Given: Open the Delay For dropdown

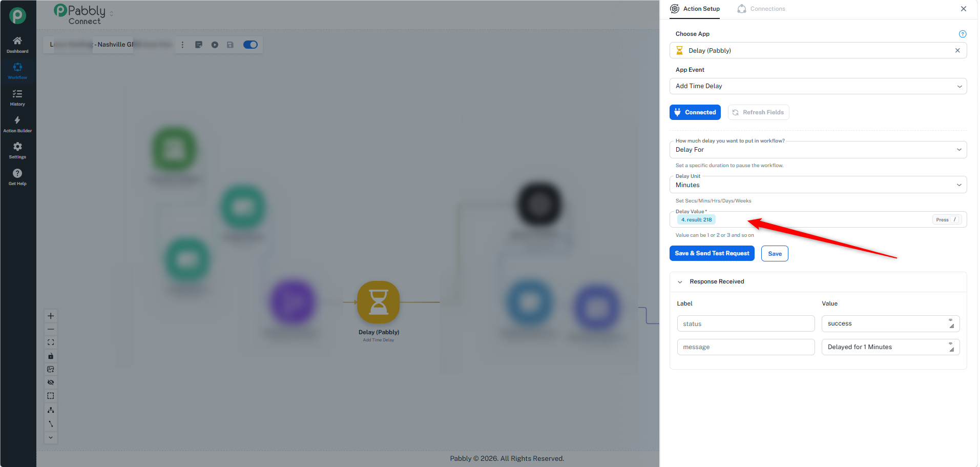Looking at the screenshot, I should tap(818, 150).
